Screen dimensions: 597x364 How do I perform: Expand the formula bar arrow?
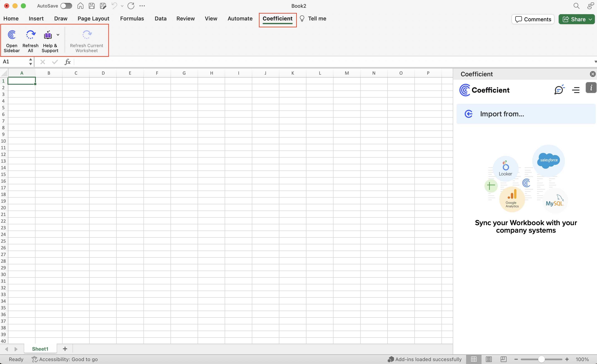pyautogui.click(x=595, y=62)
